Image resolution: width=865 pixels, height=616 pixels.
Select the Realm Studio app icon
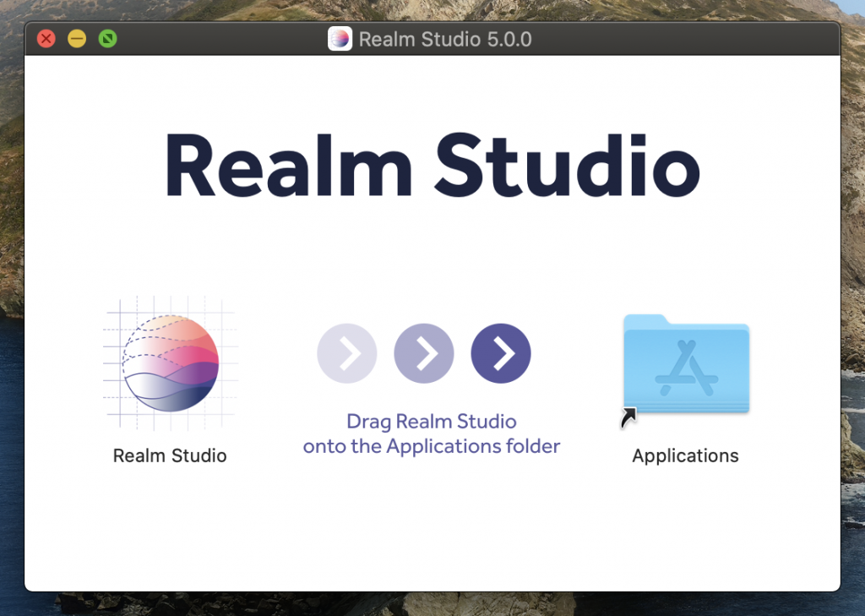pyautogui.click(x=170, y=363)
